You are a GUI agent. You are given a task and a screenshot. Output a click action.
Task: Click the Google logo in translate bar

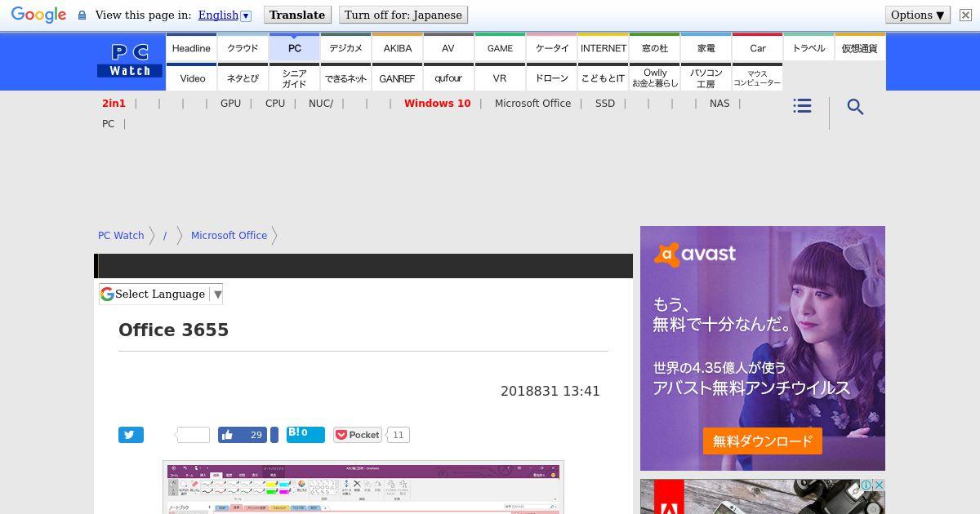38,15
